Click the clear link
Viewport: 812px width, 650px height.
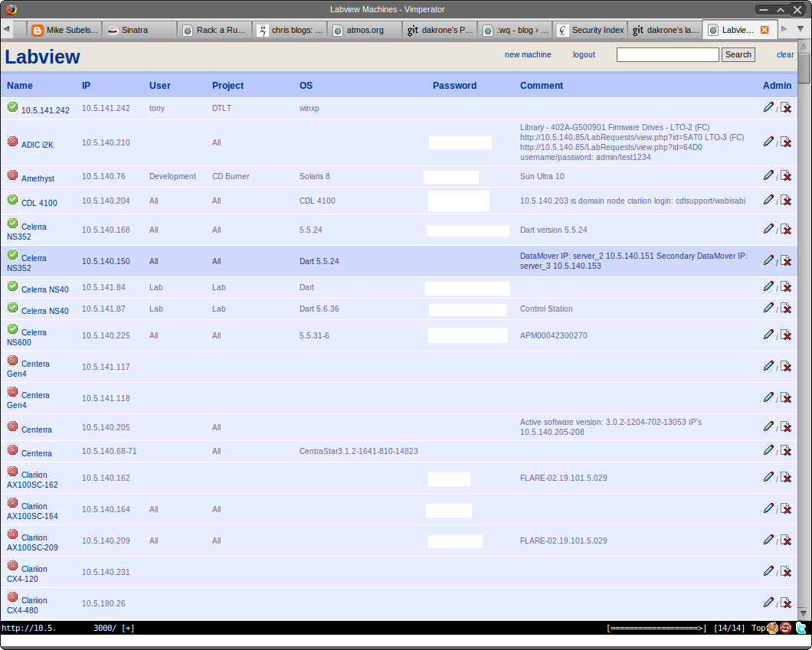(785, 54)
